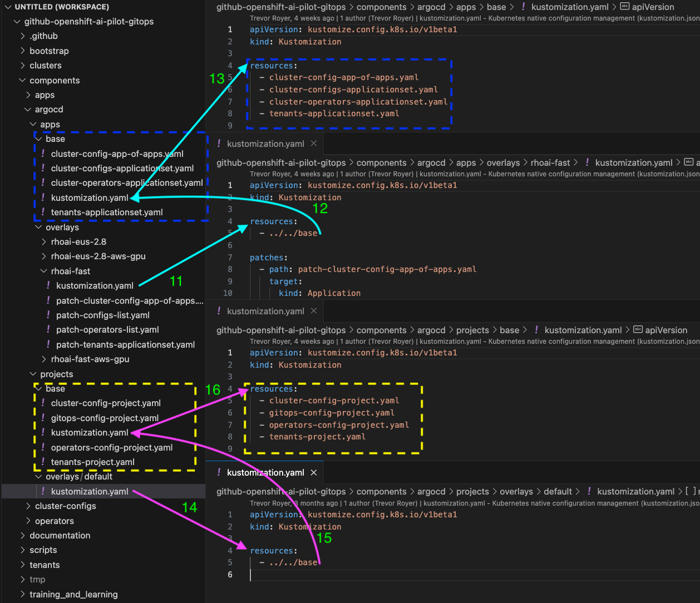Image resolution: width=700 pixels, height=603 pixels.
Task: Click the Trevor Royer, 4 weeks ago codelens in top editor
Action: (292, 18)
